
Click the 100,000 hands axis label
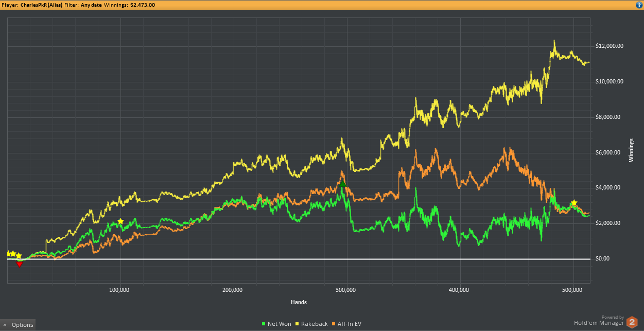pyautogui.click(x=120, y=290)
